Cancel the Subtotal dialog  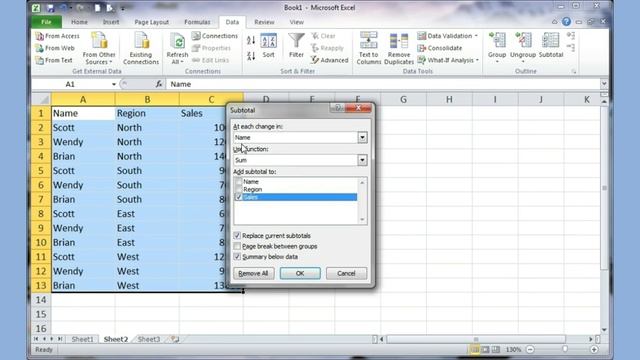click(x=346, y=273)
